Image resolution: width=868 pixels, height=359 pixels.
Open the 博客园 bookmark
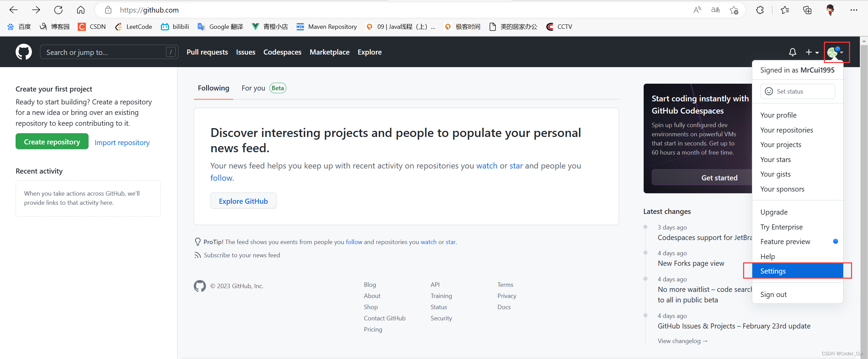click(x=55, y=26)
